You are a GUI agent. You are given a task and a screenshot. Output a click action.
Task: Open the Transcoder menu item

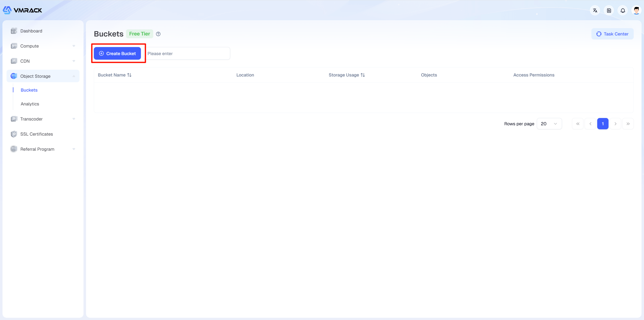point(43,119)
